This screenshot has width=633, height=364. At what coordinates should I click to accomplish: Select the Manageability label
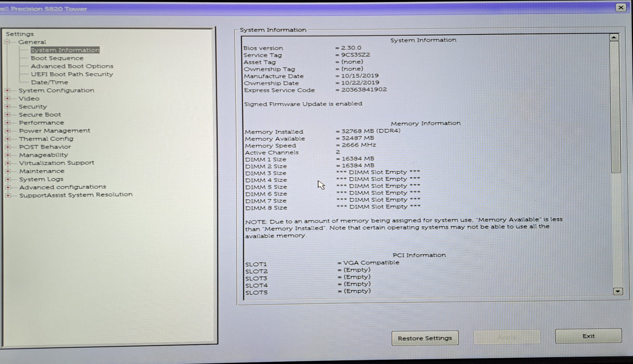[44, 155]
